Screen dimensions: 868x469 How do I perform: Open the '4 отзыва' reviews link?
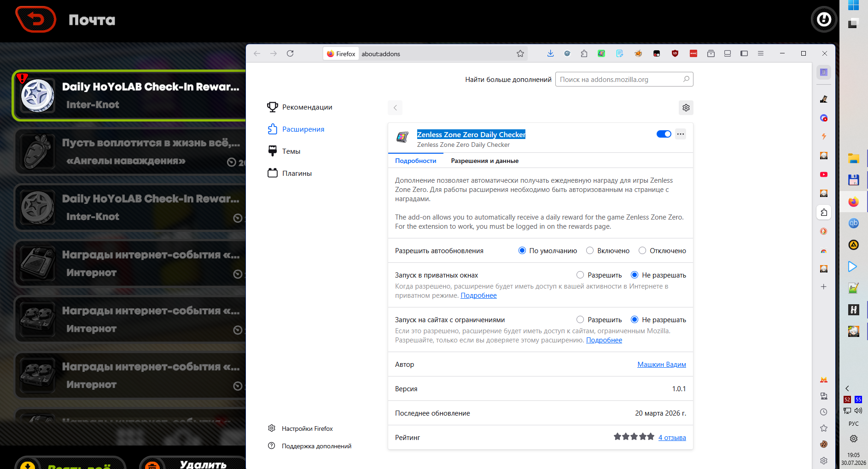pos(672,438)
